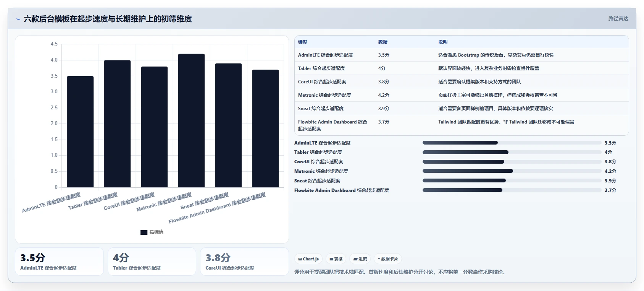
Task: Click the 4分 value in the table
Action: [x=382, y=68]
